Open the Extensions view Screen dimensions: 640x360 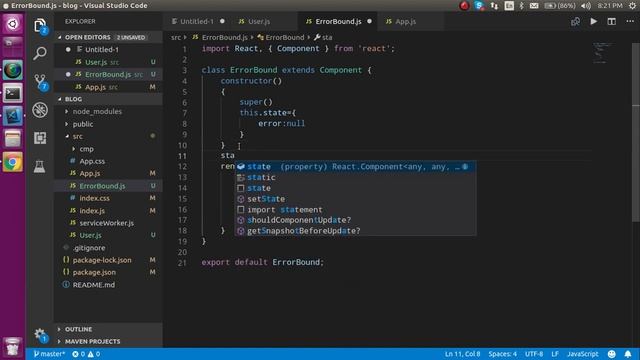tap(40, 138)
